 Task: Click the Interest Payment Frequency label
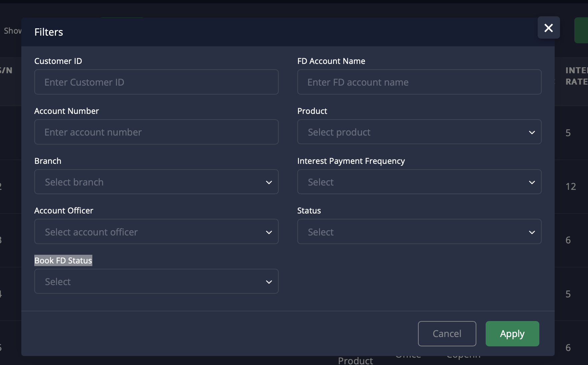pos(351,161)
